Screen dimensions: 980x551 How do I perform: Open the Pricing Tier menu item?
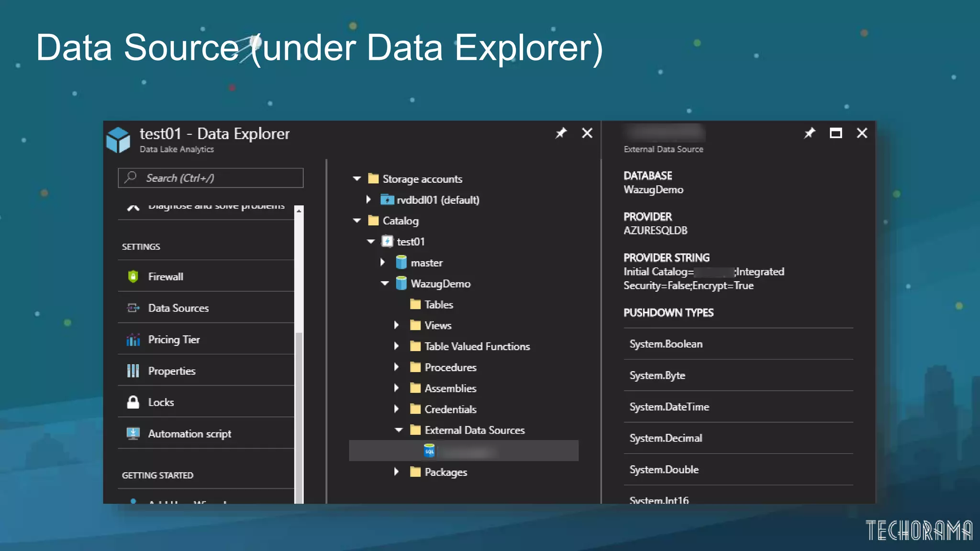[206, 340]
